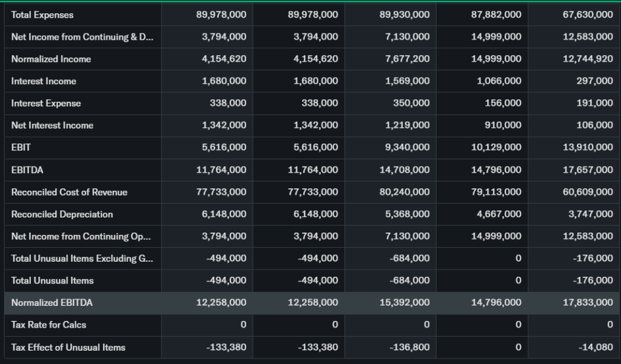Click the Total Expenses value 67,630,000
621x364 pixels.
point(588,15)
